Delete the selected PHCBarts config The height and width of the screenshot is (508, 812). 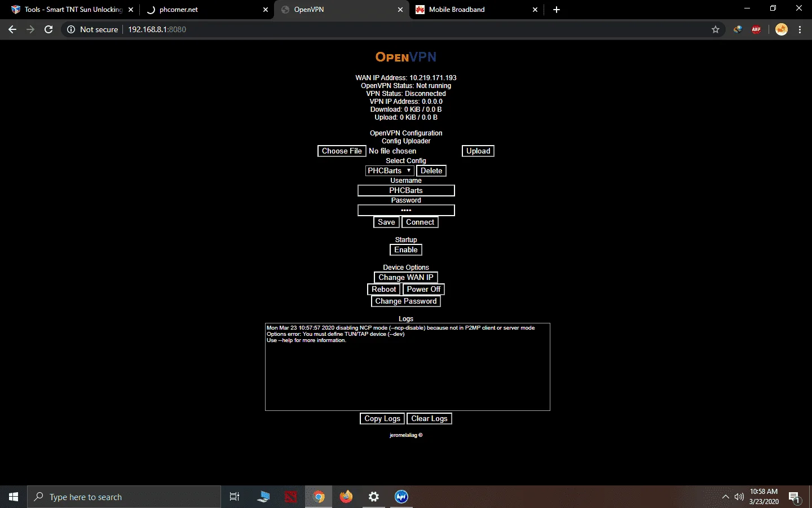point(431,170)
